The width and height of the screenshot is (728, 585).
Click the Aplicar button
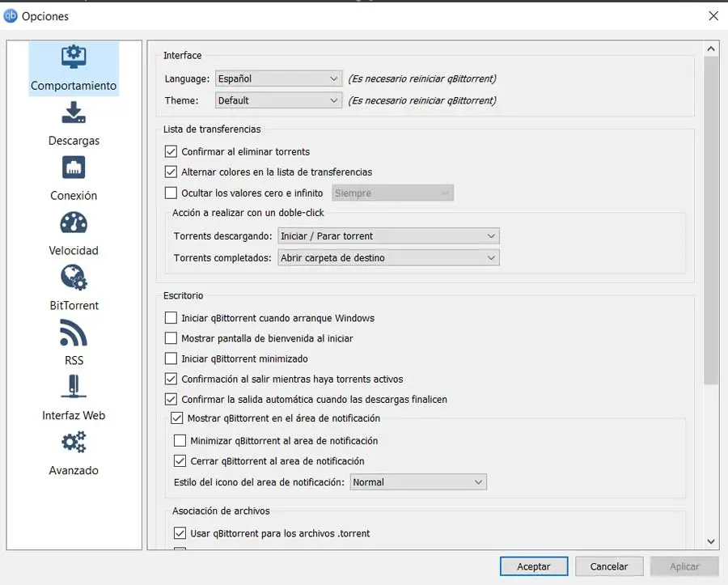click(x=684, y=566)
